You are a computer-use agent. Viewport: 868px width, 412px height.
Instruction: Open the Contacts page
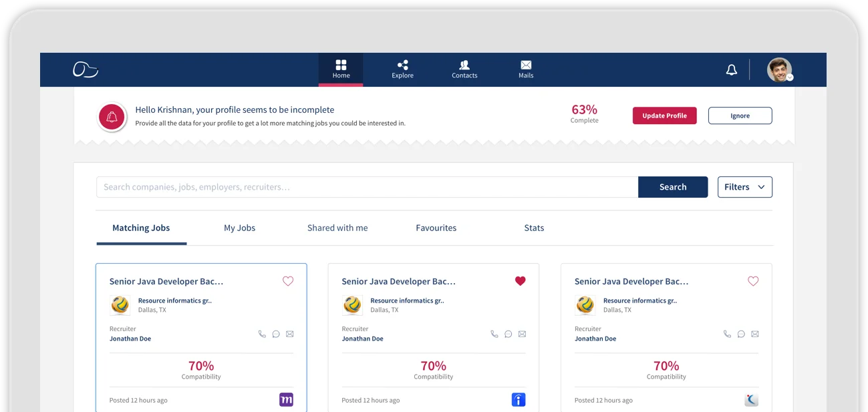coord(464,69)
